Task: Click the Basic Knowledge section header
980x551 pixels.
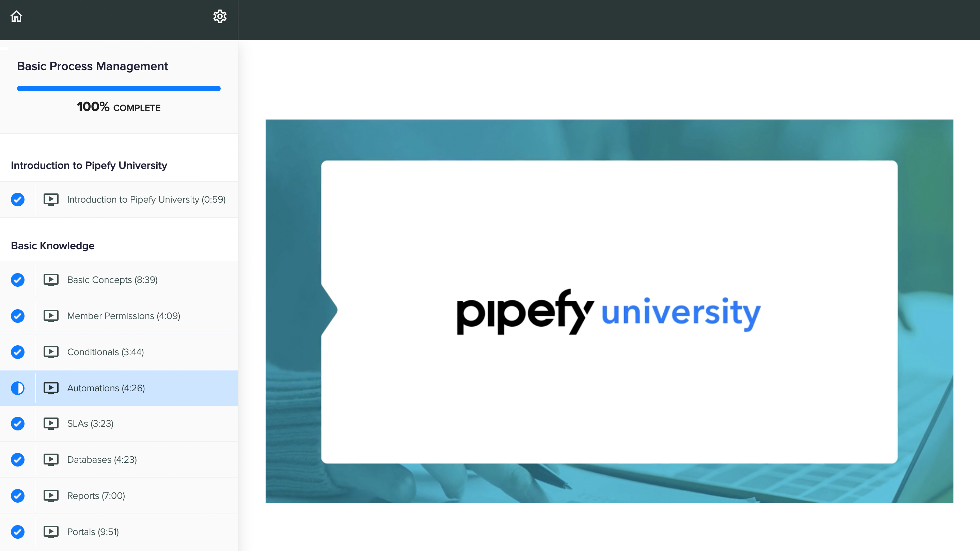Action: point(52,246)
